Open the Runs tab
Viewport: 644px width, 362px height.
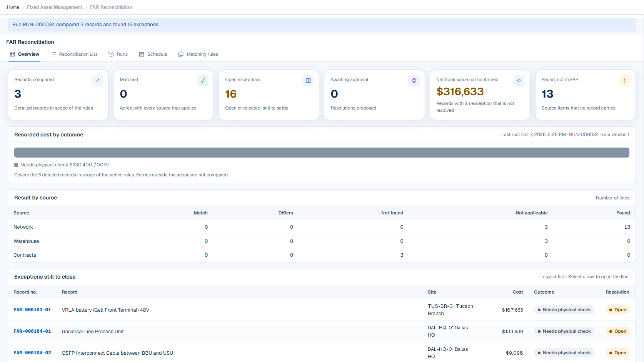click(118, 54)
